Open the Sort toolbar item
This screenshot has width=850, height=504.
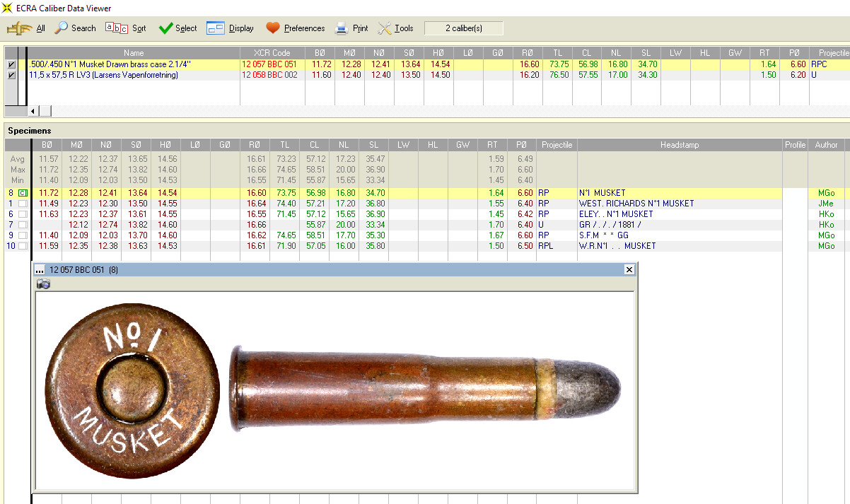point(126,28)
